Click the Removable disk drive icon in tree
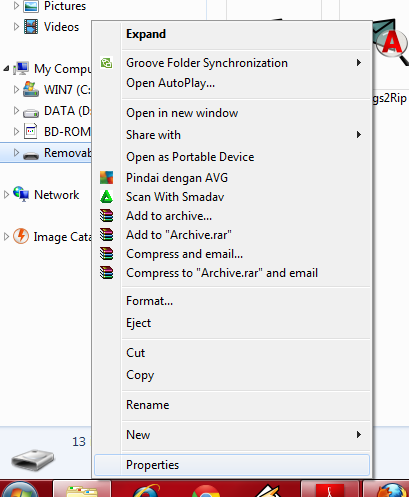 [x=31, y=155]
